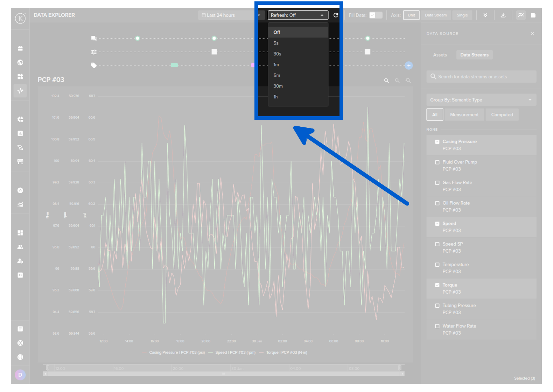Expand the Group By: Semantic Type dropdown
Image resolution: width=553 pixels, height=392 pixels.
(481, 100)
